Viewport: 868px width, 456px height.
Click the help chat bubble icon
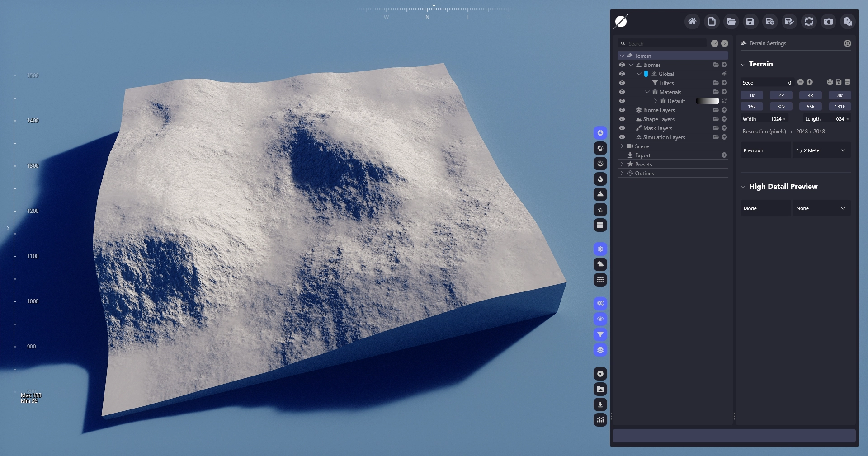point(848,21)
